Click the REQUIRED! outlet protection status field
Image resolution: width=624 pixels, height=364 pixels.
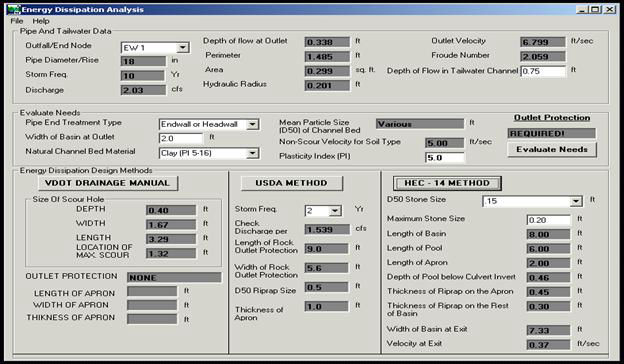[x=552, y=133]
